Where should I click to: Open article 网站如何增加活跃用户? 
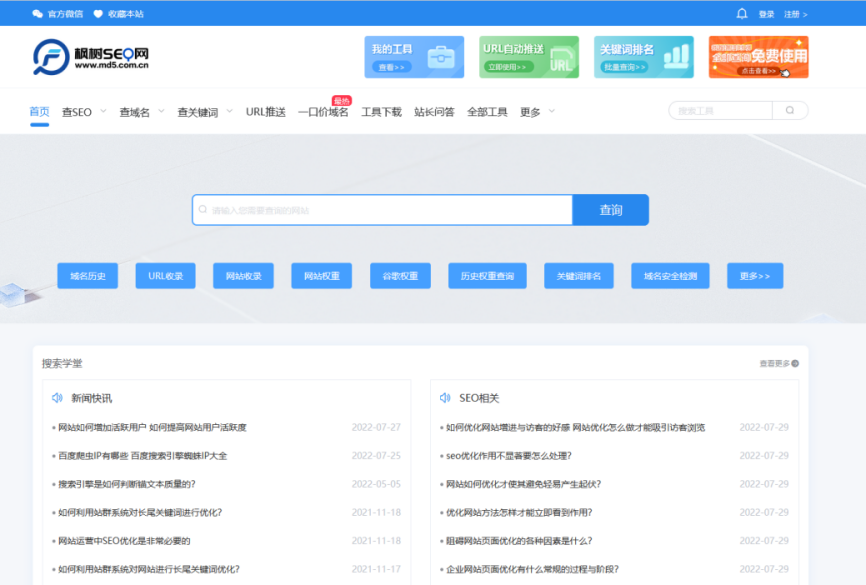[152, 427]
